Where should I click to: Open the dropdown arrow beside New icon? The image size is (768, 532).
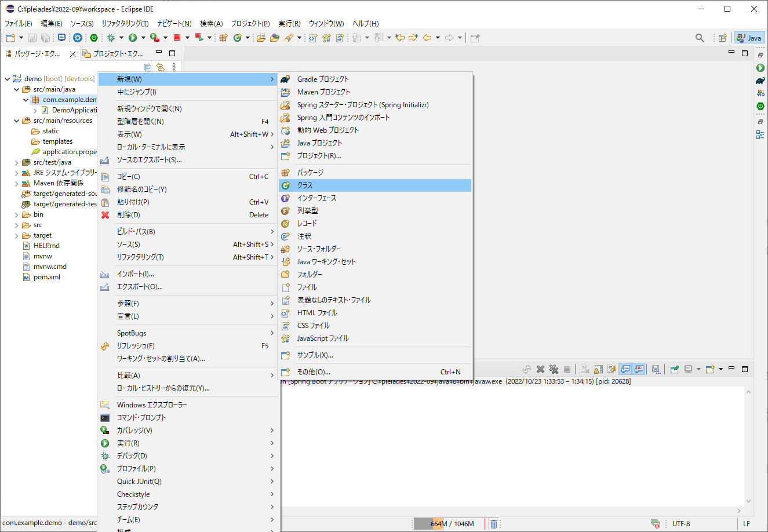21,38
